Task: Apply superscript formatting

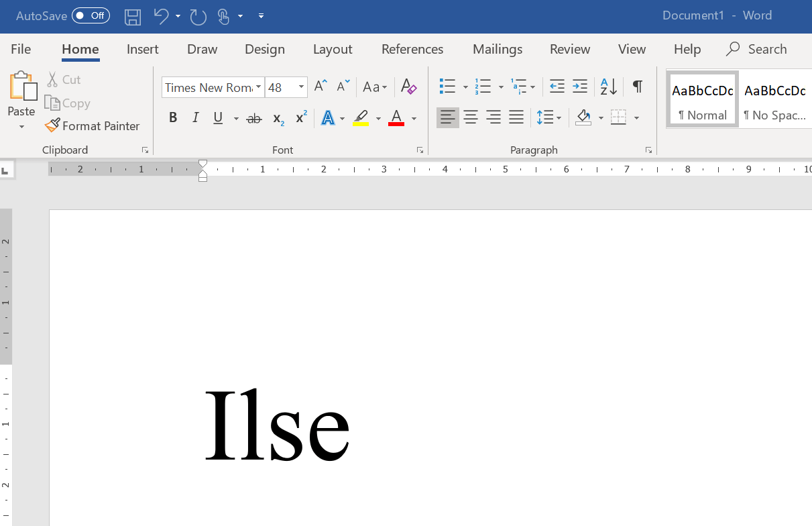Action: click(300, 117)
